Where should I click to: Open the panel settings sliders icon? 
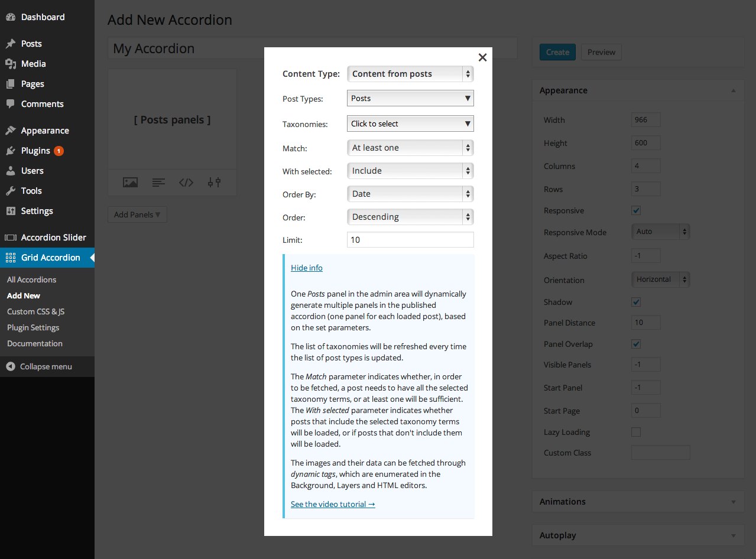[x=214, y=183]
